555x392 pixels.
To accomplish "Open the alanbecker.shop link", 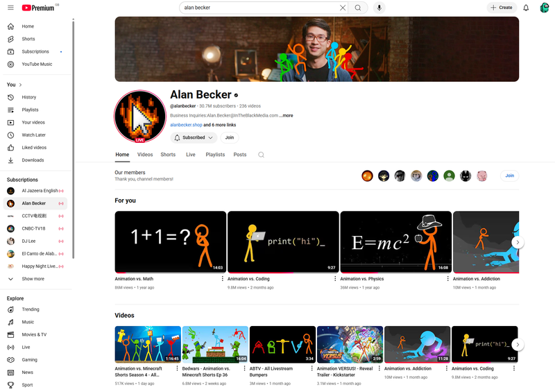I will coord(186,125).
